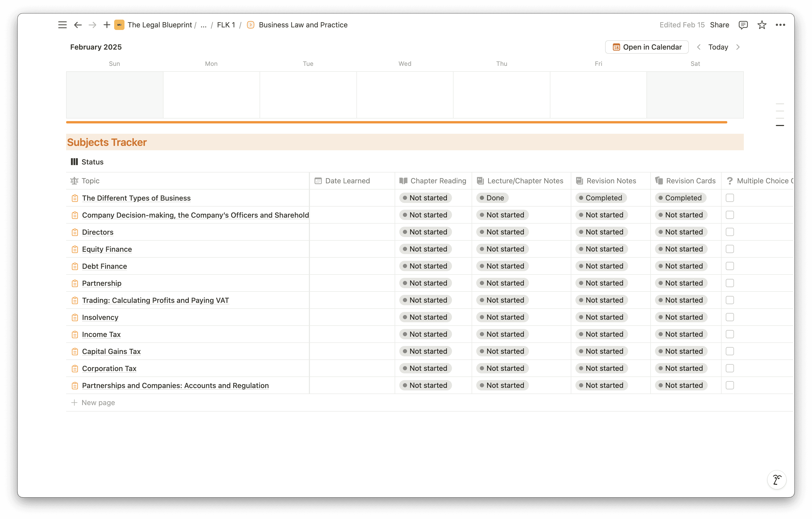Go back with the left arrow
Viewport: 812px width, 519px height.
tap(78, 25)
